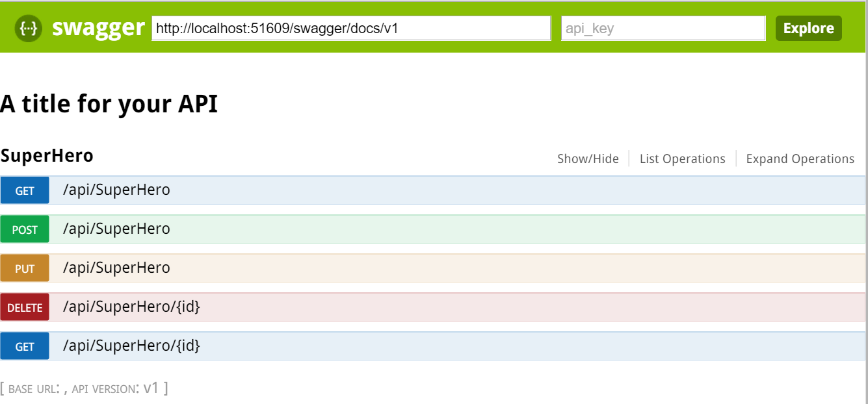Focus the swagger docs URL field
Viewport: 868px width, 404px height.
tap(351, 29)
